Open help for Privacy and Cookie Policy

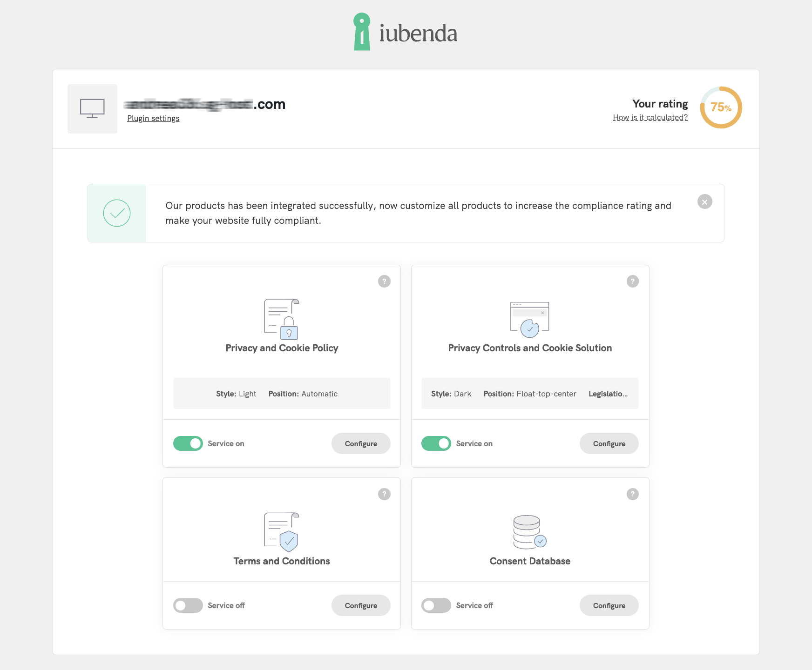384,281
